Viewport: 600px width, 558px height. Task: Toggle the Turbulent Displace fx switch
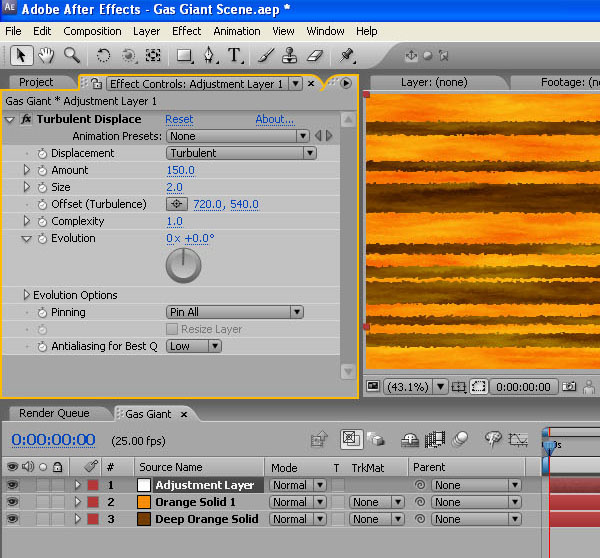(26, 119)
